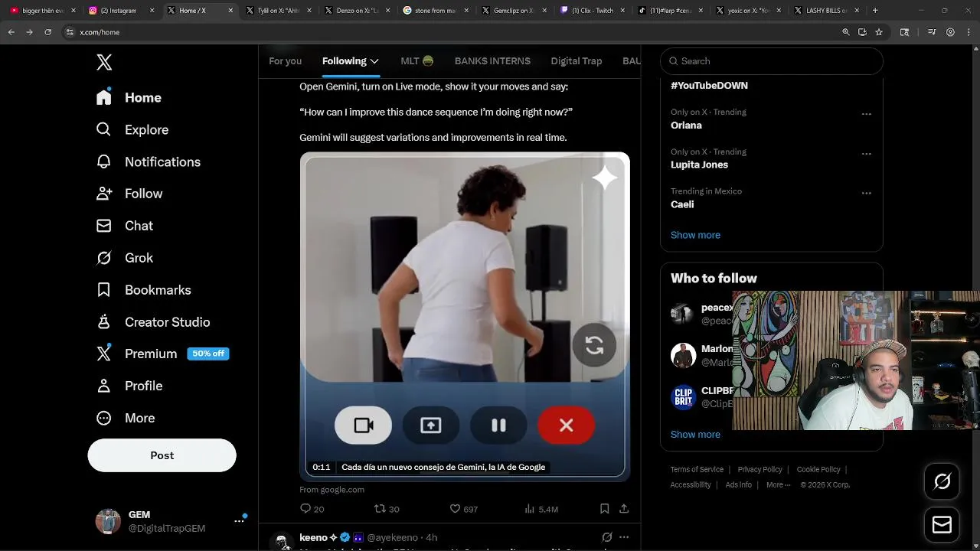Share the Gemini post

click(x=624, y=508)
